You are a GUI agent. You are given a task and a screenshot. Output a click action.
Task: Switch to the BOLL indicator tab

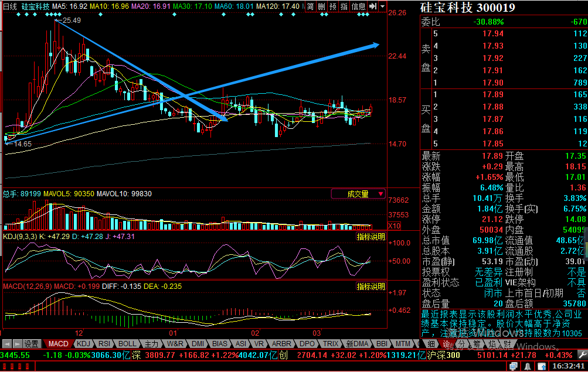(127, 343)
